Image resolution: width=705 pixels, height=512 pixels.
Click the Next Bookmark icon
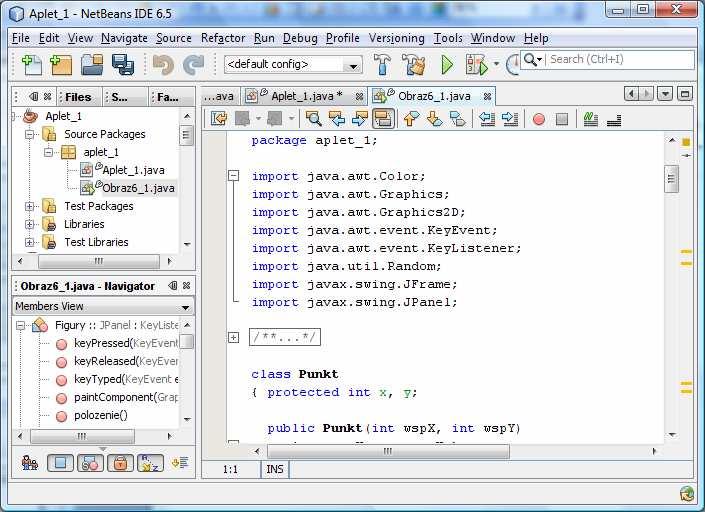pyautogui.click(x=434, y=119)
